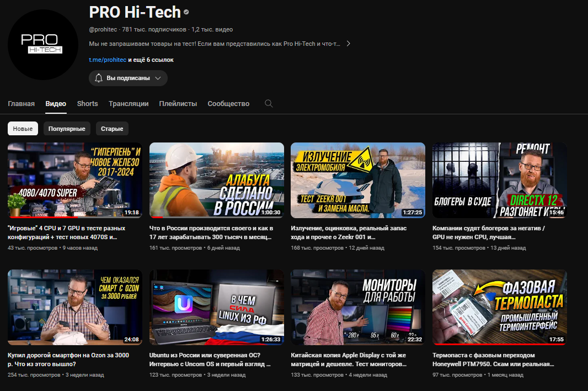Click '168 тыс. просмотров • 12 дней назад'

[x=338, y=248]
